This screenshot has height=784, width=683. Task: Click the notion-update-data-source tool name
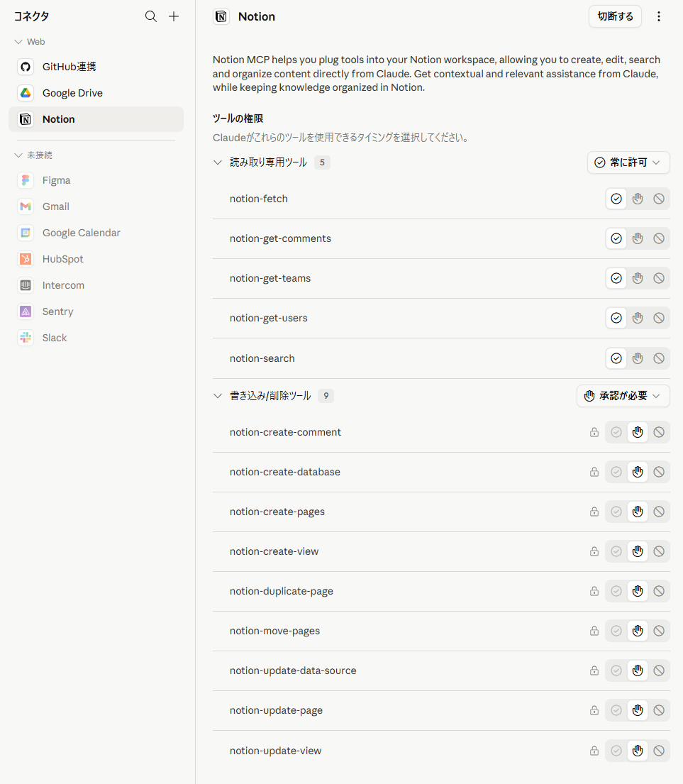click(x=293, y=670)
